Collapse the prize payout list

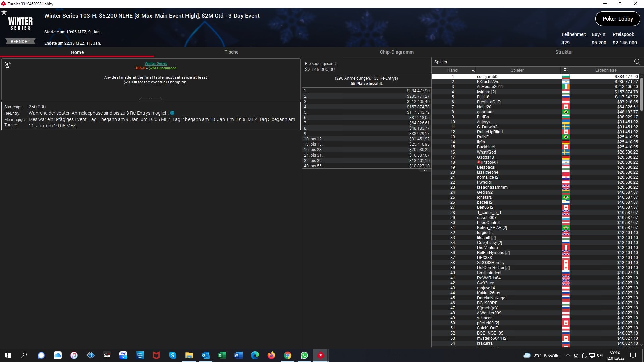[x=425, y=171]
